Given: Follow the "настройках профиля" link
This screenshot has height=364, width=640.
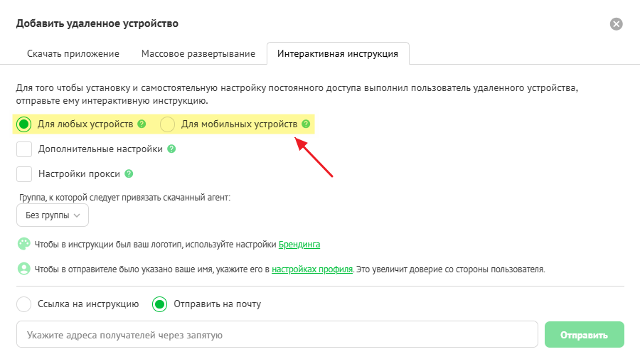Looking at the screenshot, I should click(x=312, y=270).
